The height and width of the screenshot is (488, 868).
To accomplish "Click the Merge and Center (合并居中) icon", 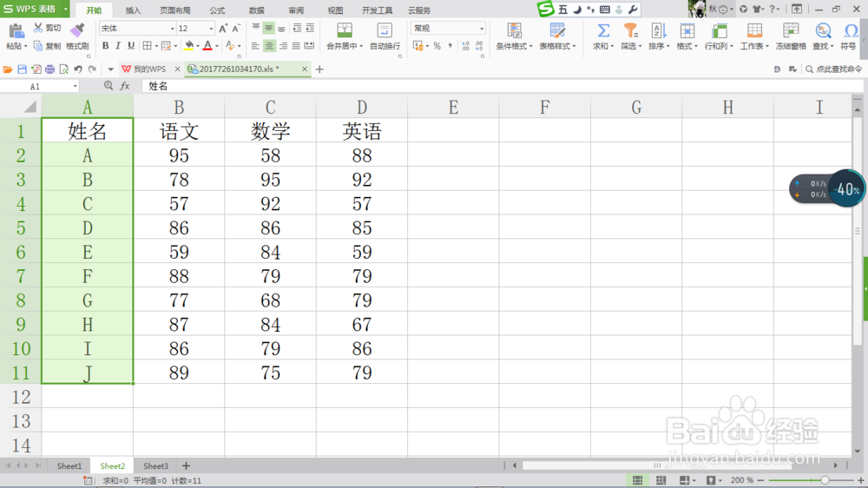I will [345, 30].
